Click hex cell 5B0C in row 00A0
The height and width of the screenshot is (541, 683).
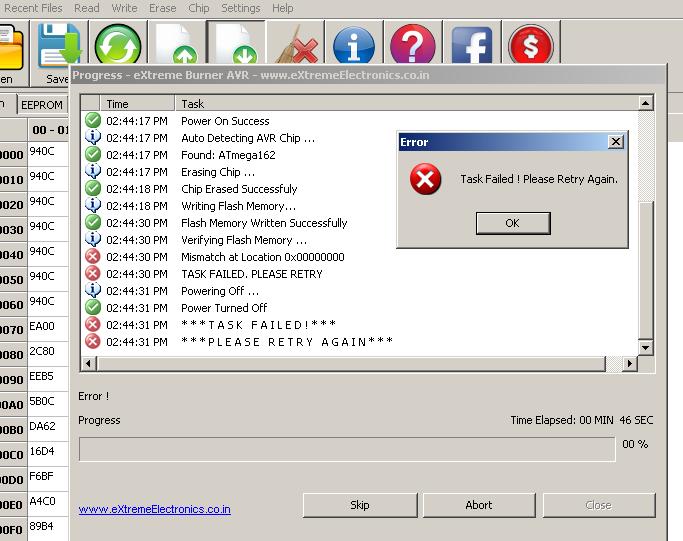48,404
